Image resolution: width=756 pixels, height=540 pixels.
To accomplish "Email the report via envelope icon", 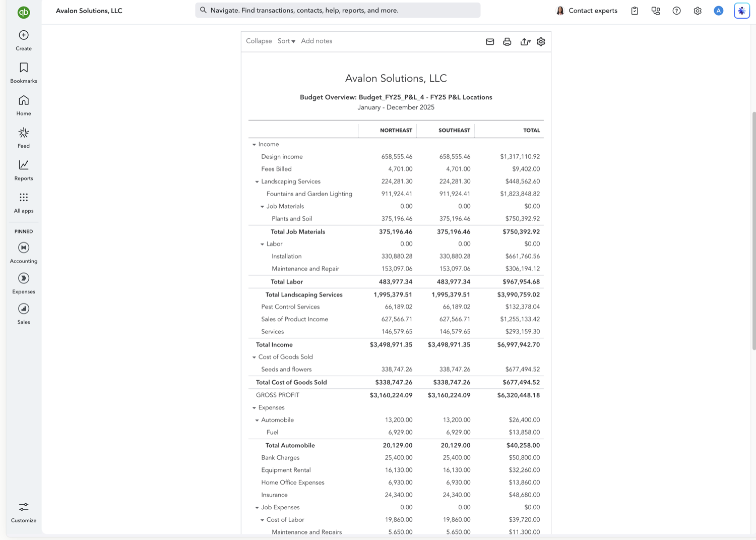I will point(490,42).
